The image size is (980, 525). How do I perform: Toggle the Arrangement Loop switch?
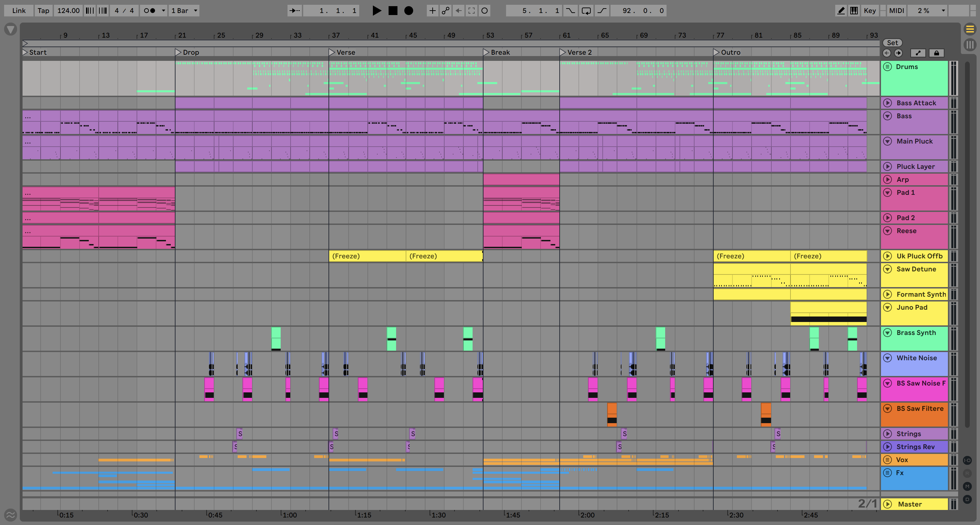(586, 11)
